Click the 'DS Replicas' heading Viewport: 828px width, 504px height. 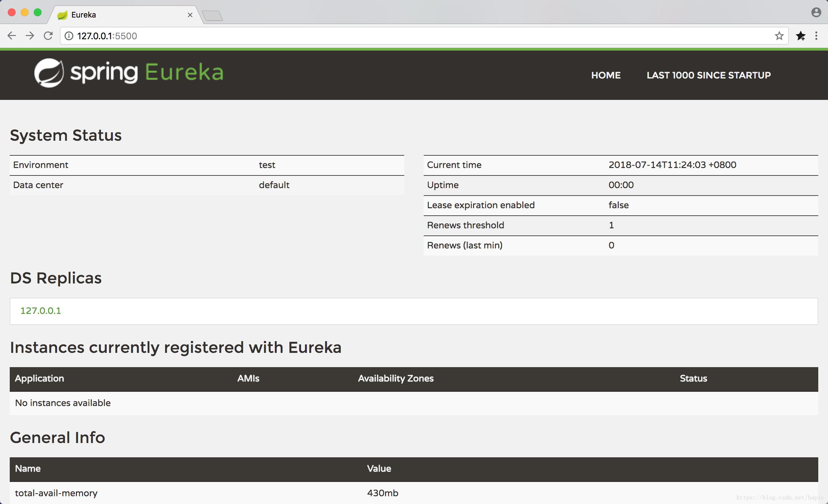(56, 278)
